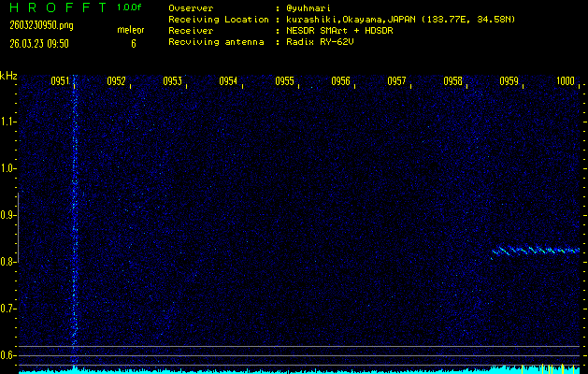Click the 'Receiving Location' label
The height and width of the screenshot is (374, 588).
(219, 20)
